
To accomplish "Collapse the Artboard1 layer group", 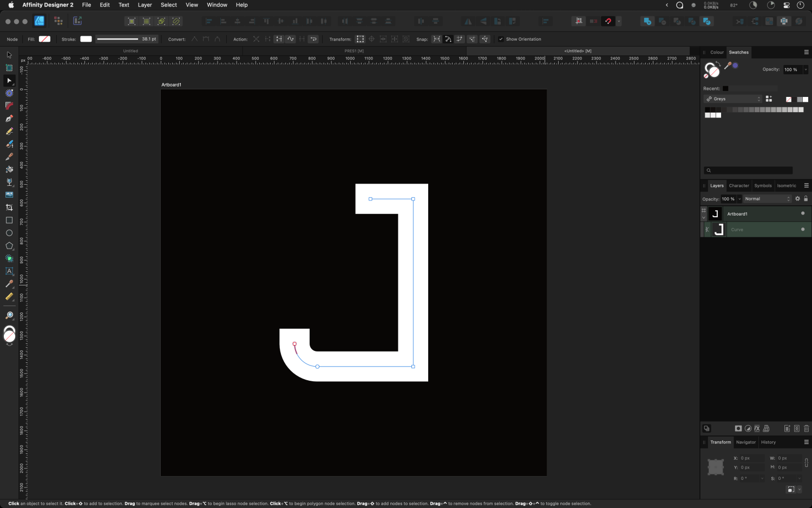I will [x=704, y=217].
